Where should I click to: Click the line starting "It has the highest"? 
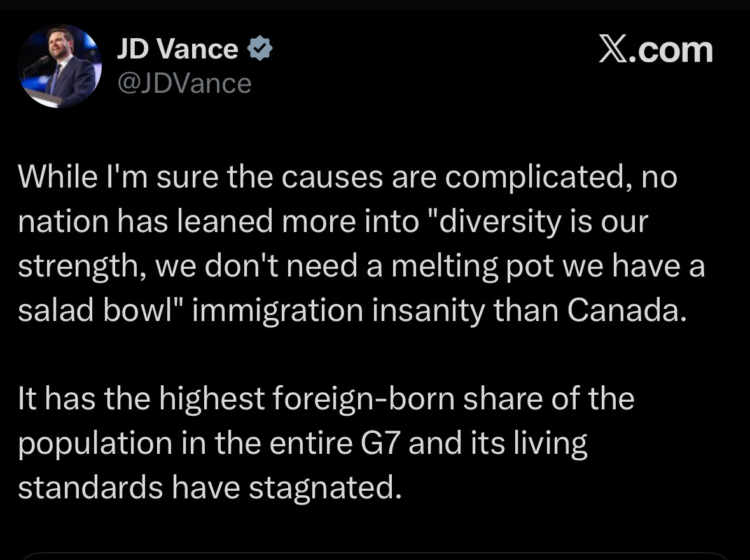[x=326, y=399]
